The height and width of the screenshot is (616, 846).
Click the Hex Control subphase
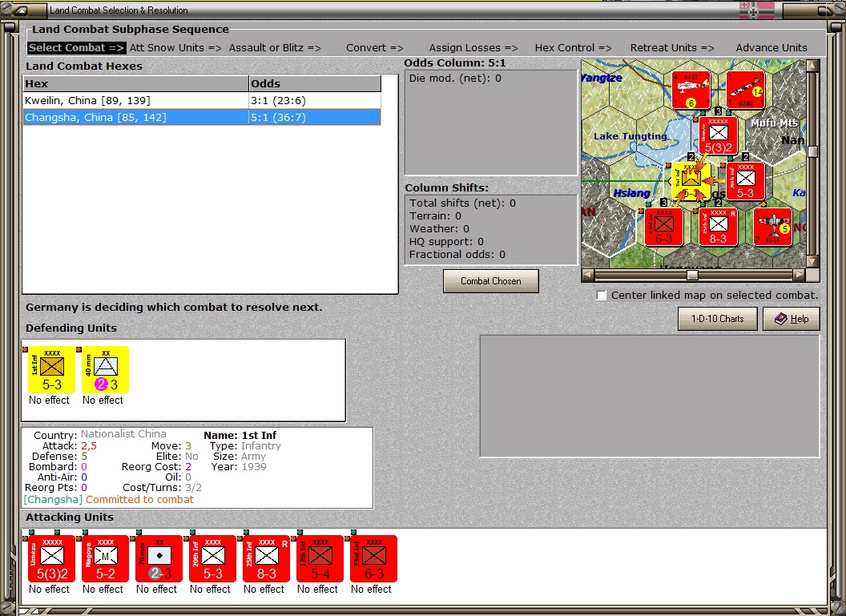(573, 47)
